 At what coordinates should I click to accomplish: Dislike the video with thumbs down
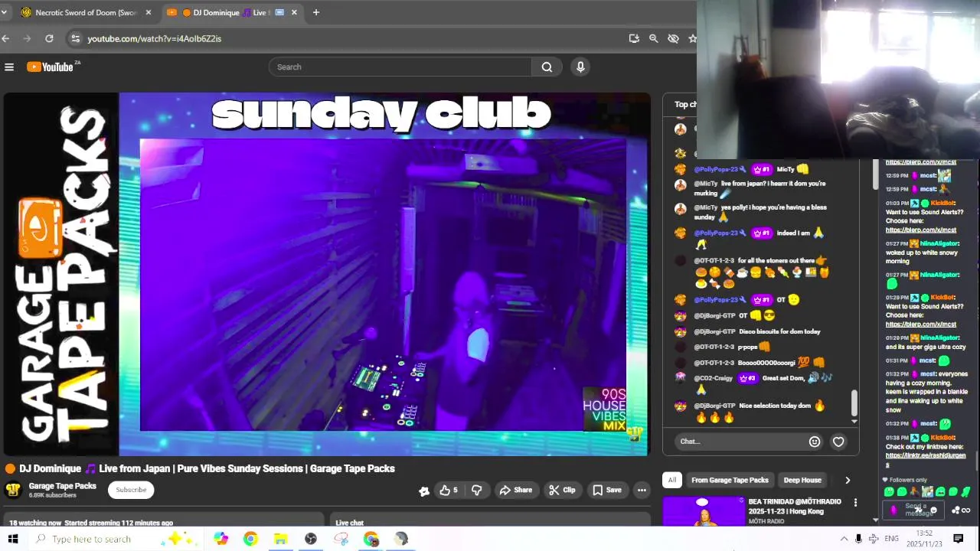pyautogui.click(x=476, y=490)
